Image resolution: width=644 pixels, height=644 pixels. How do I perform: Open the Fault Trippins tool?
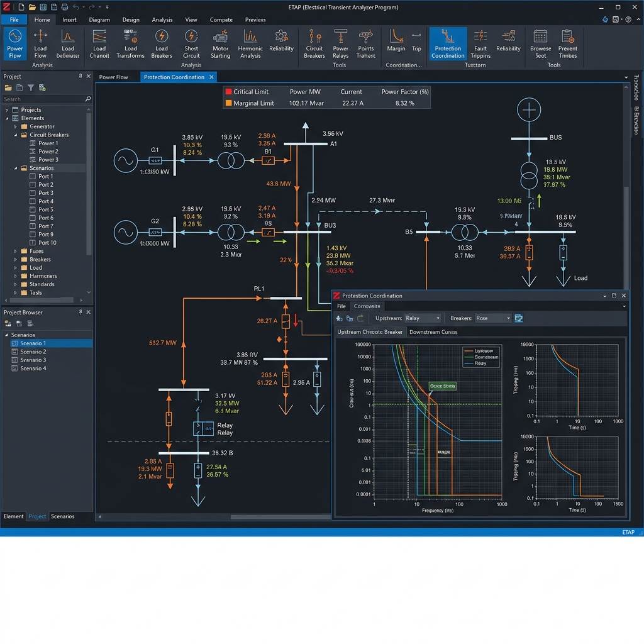[480, 44]
